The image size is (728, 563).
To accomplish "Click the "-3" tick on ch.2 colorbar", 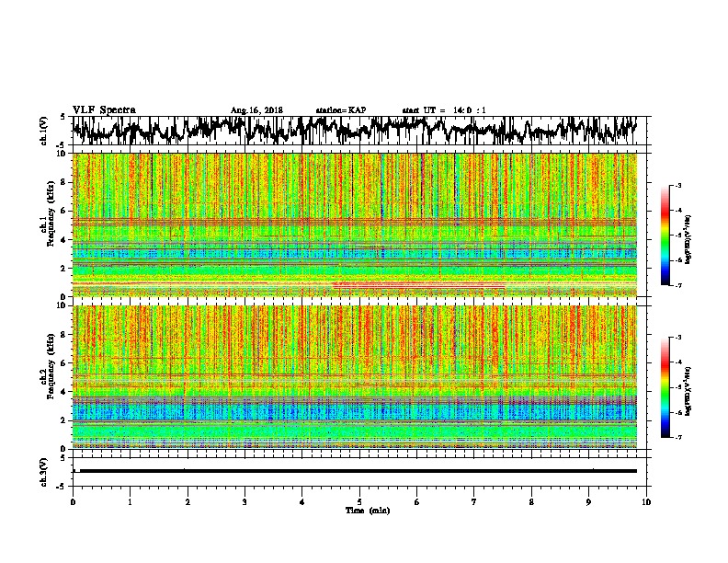I will point(677,338).
